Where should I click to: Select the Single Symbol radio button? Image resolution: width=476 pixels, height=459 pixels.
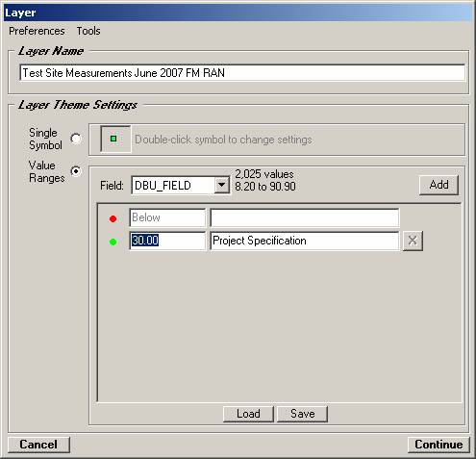tap(76, 139)
